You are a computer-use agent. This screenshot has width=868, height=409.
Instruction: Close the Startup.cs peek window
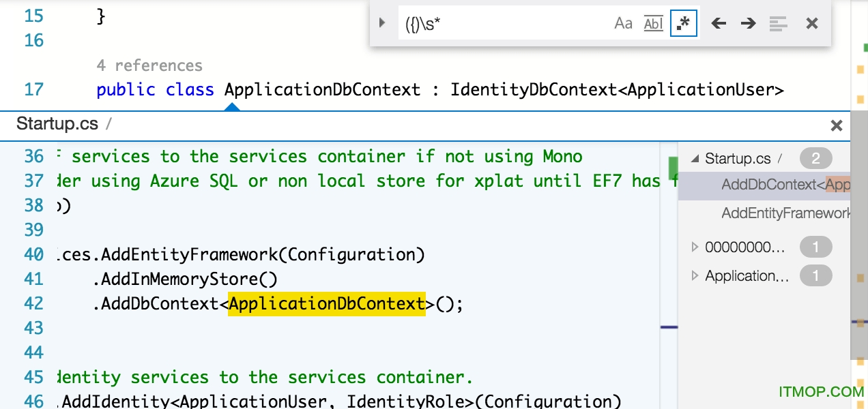click(837, 125)
